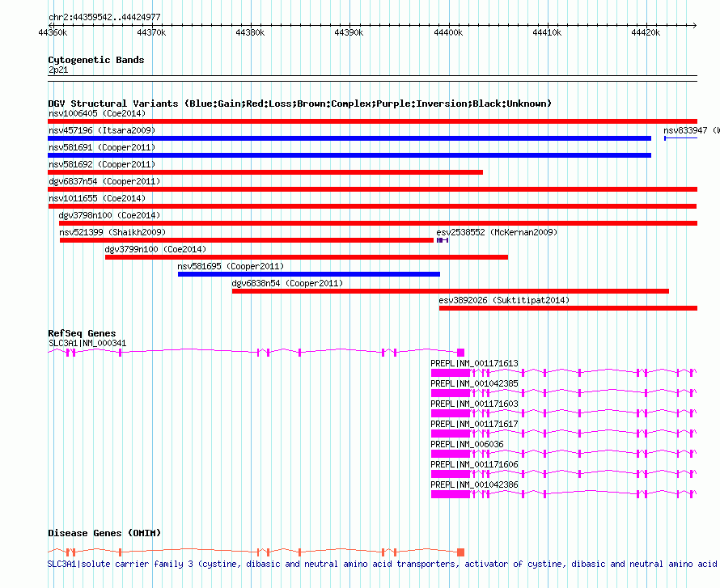Open the nsv1011655 (Coe2014) variant bar

tap(372, 206)
